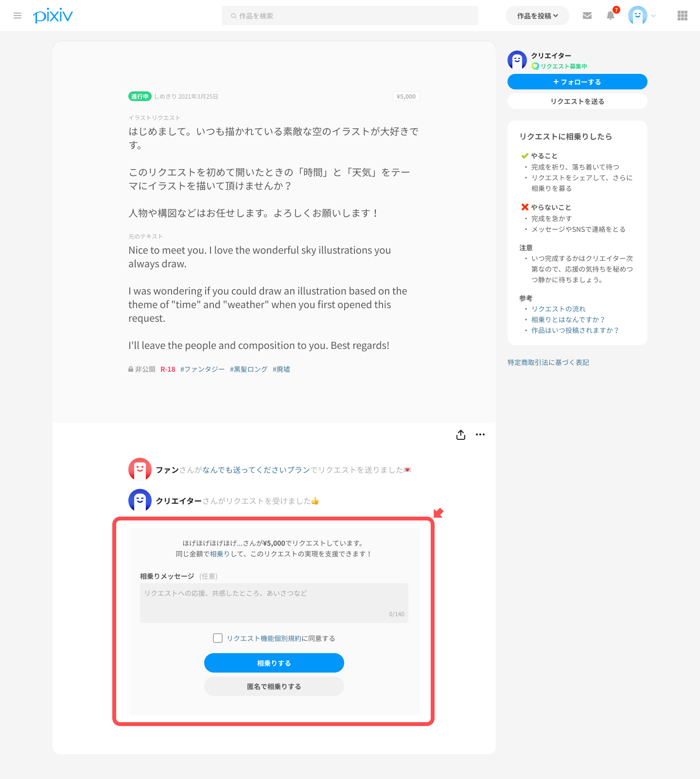The height and width of the screenshot is (779, 700).
Task: Click the 匿名で相乗りする button
Action: point(274,686)
